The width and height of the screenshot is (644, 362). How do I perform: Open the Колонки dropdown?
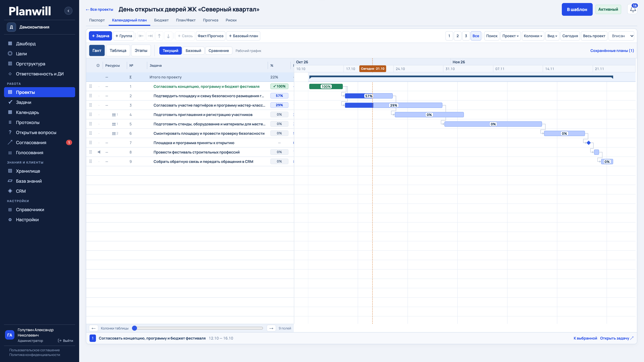(533, 36)
